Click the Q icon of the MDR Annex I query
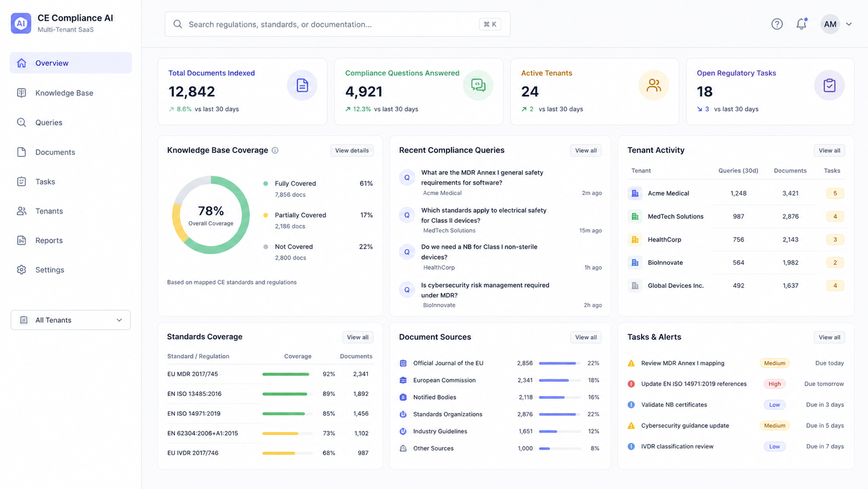Screen dimensions: 868x489 click(x=407, y=177)
